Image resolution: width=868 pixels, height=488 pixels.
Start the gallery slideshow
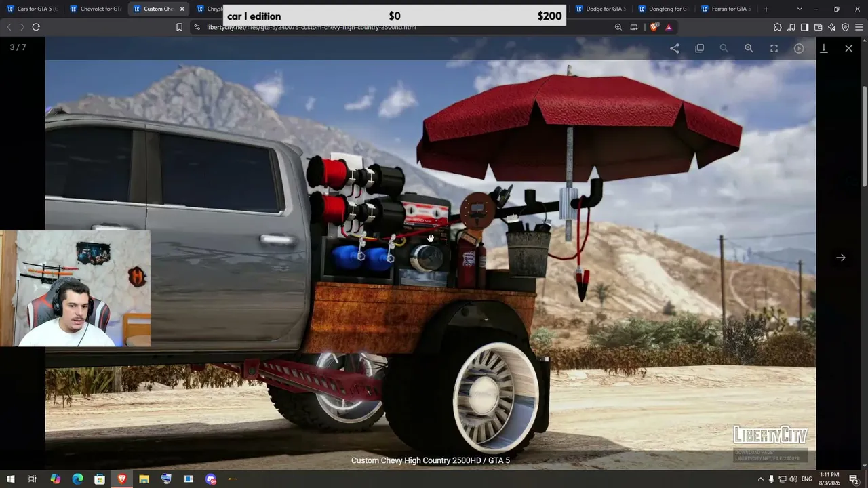click(x=799, y=48)
